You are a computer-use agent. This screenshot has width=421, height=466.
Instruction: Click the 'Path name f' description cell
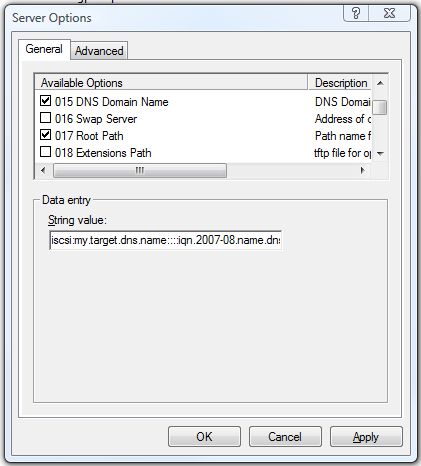coord(343,136)
